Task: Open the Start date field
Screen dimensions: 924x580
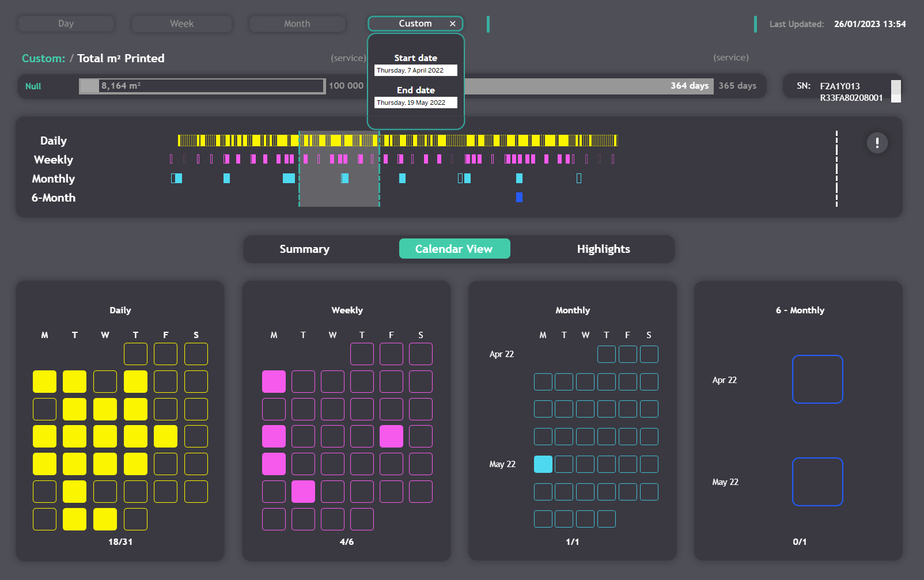Action: 415,70
